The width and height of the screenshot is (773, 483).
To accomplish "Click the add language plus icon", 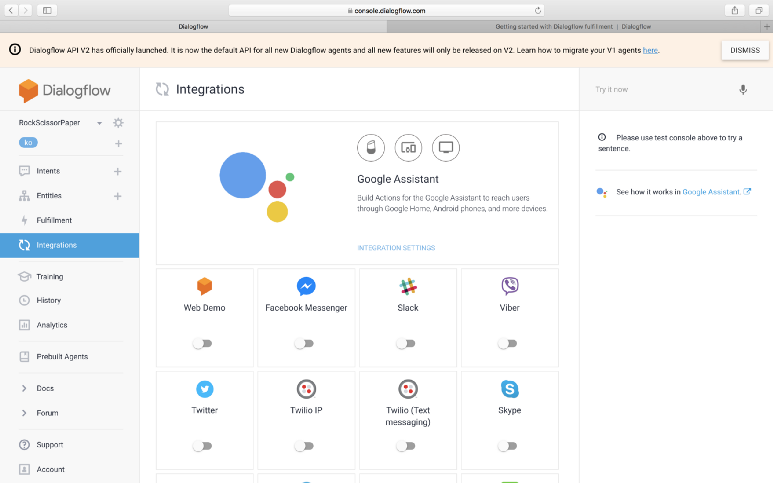I will [x=118, y=143].
